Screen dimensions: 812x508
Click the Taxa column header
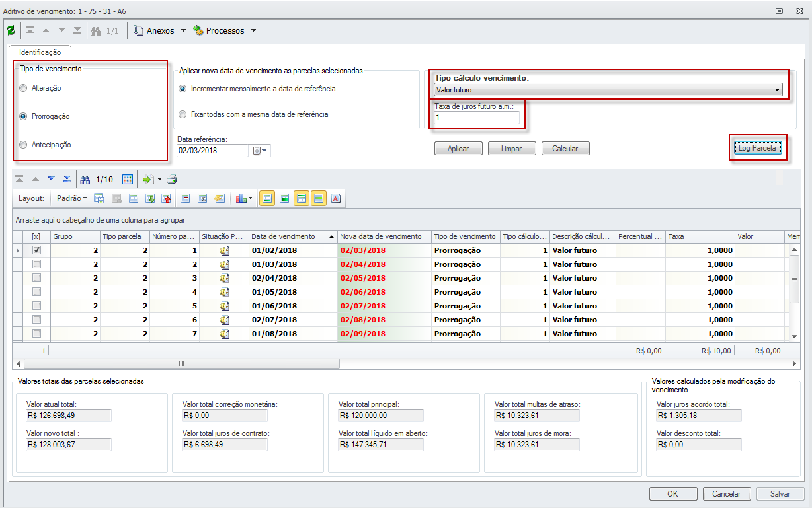point(700,236)
